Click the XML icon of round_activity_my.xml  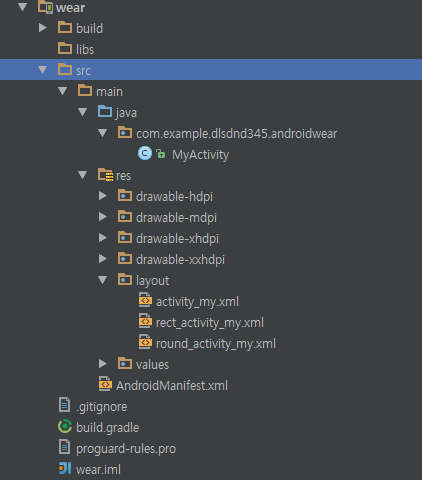pyautogui.click(x=145, y=342)
